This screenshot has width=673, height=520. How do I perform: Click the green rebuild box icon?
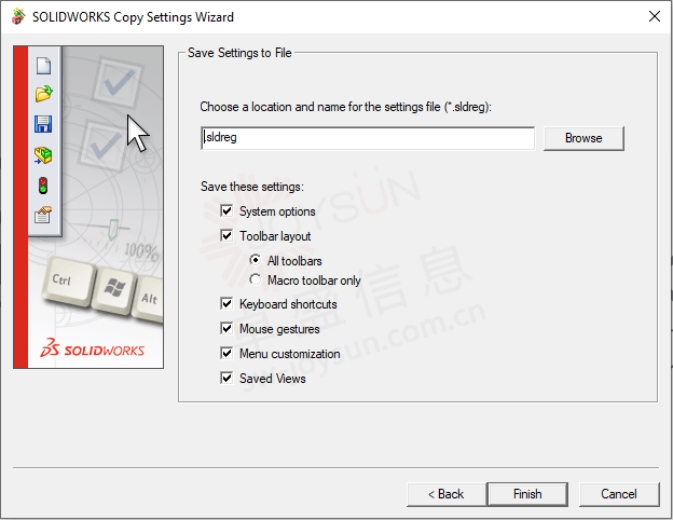coord(43,155)
